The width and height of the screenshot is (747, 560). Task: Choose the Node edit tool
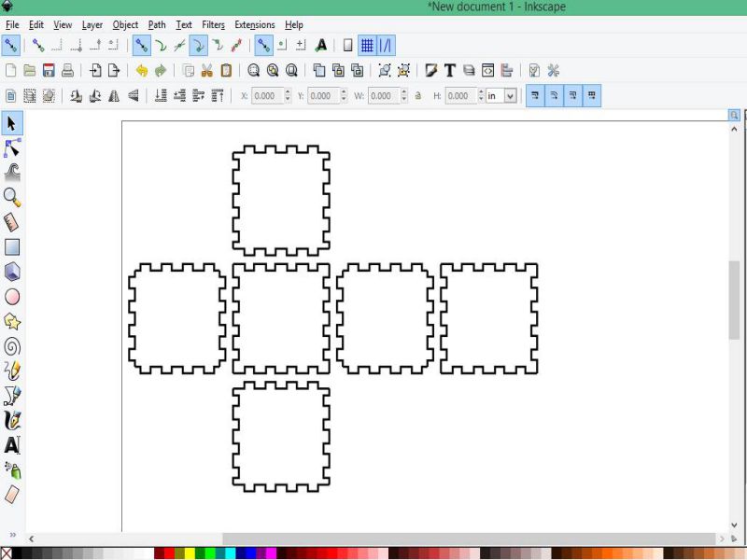click(x=12, y=148)
